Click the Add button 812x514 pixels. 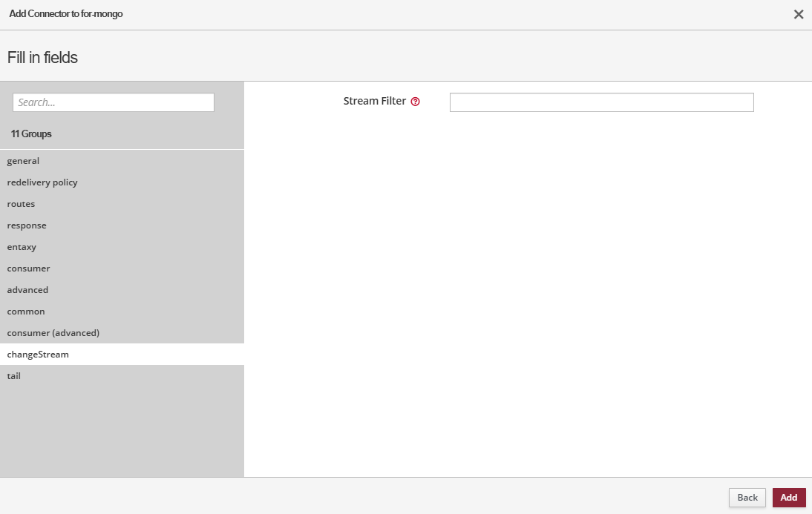[788, 498]
